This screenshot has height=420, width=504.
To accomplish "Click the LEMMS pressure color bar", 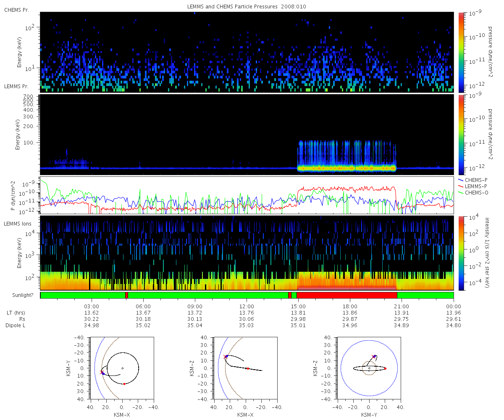I will coord(461,134).
